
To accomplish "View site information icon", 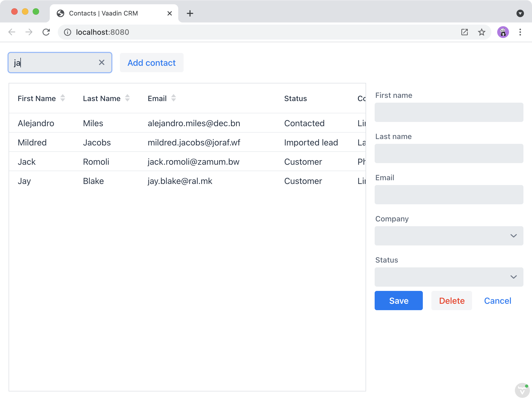I will click(x=67, y=32).
